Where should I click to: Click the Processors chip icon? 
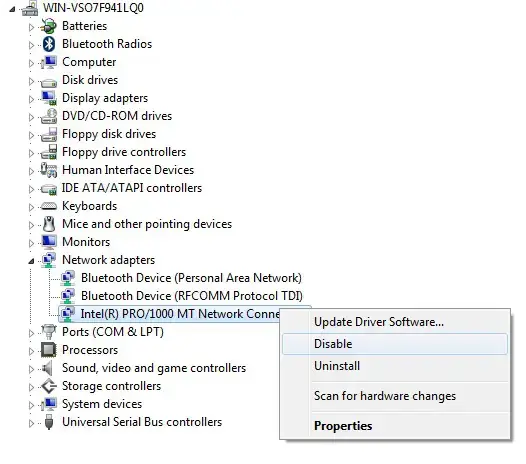[x=49, y=350]
